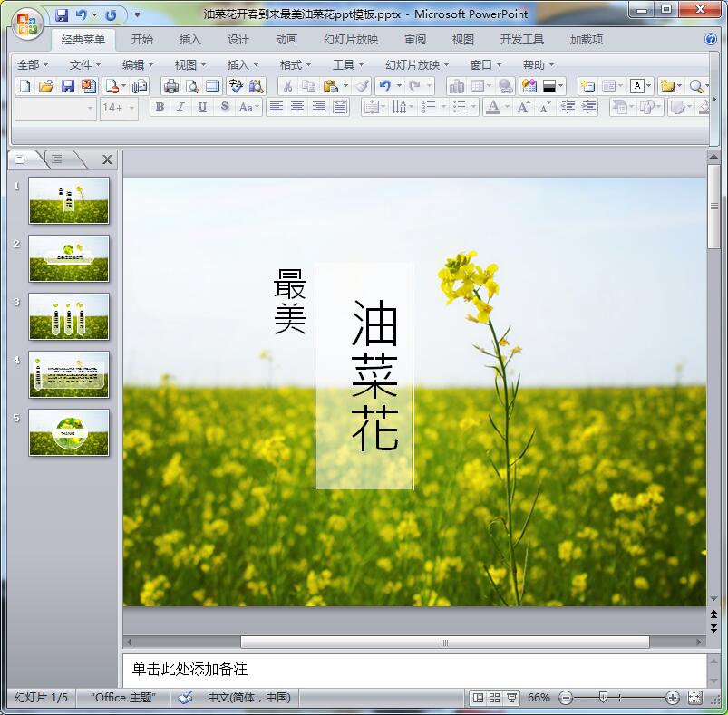Open the font color dropdown arrow
The width and height of the screenshot is (728, 715).
(x=508, y=107)
